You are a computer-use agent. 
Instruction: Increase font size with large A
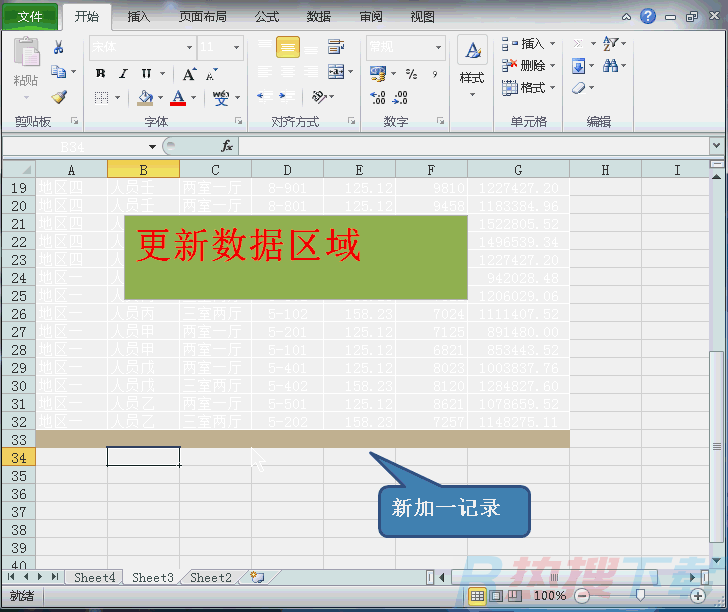click(x=189, y=73)
